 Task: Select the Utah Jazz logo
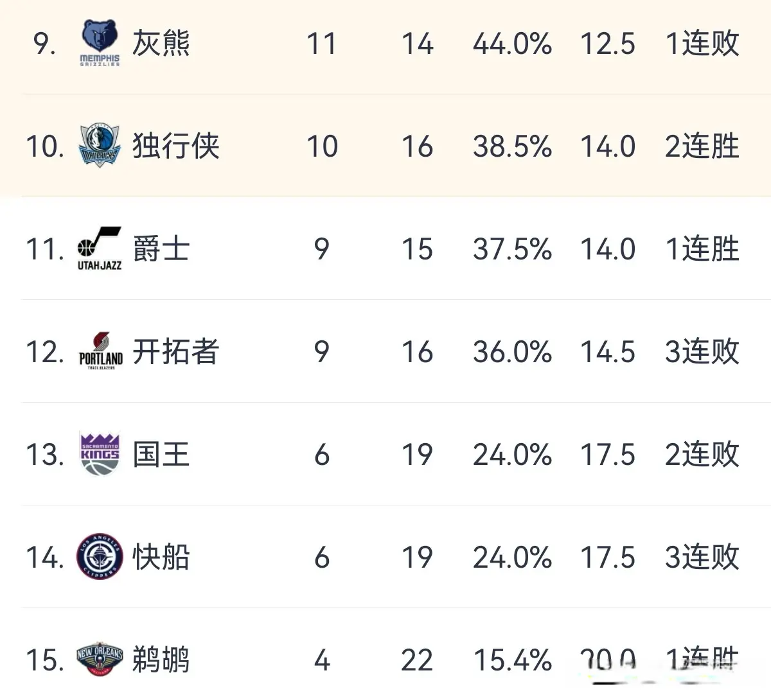(x=100, y=249)
